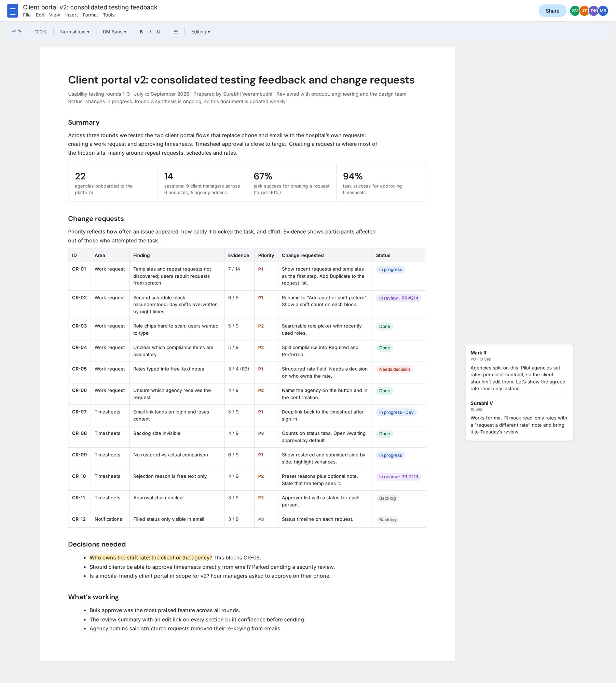The height and width of the screenshot is (683, 616).
Task: Click the Share button
Action: tap(552, 11)
